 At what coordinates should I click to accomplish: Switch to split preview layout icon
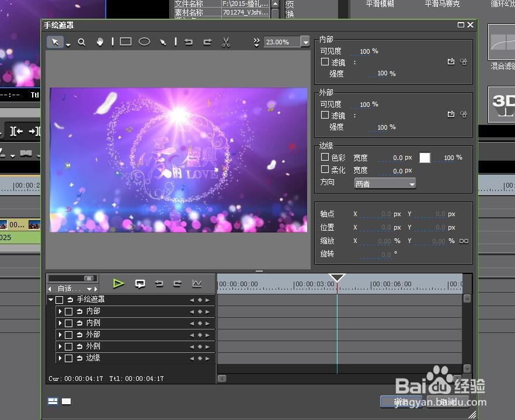pyautogui.click(x=53, y=401)
